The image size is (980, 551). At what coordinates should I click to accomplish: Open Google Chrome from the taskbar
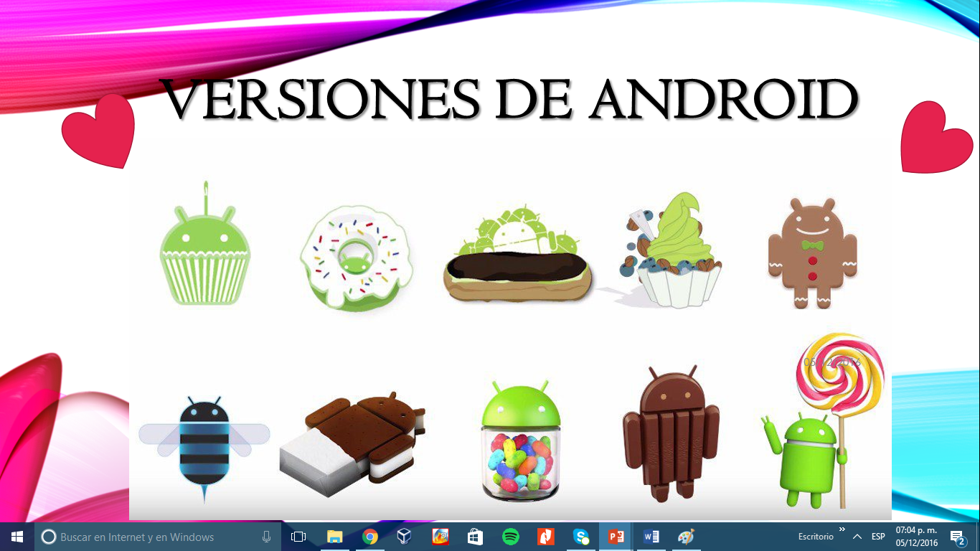[x=369, y=537]
